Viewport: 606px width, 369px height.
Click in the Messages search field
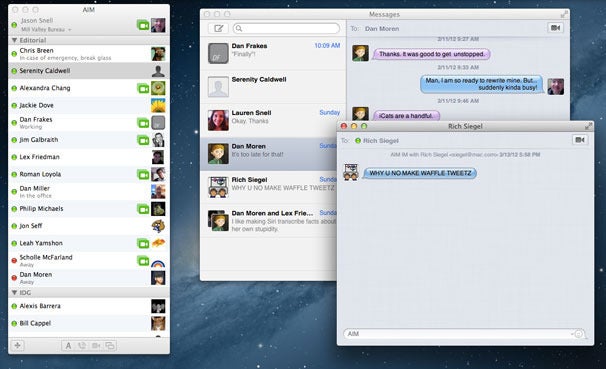point(286,28)
